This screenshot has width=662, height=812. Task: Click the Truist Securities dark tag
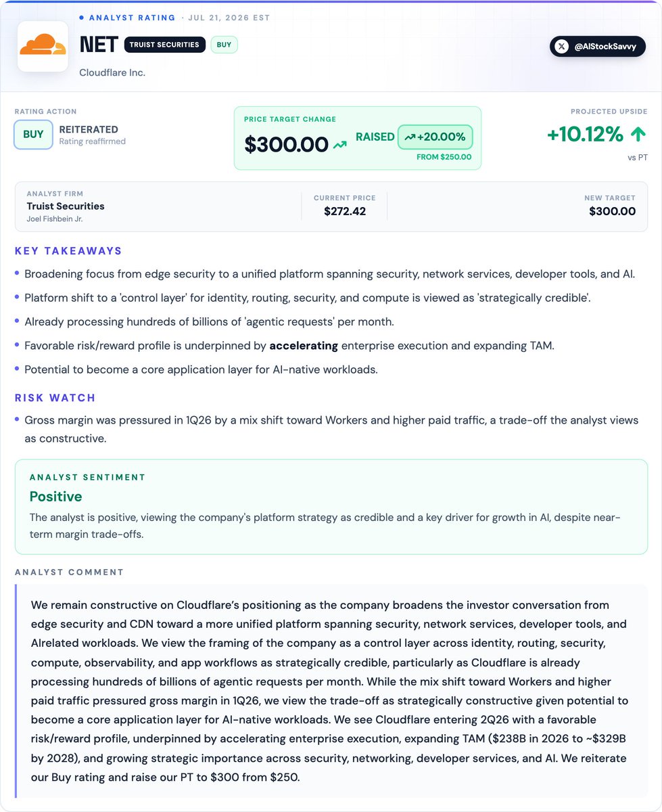click(x=164, y=45)
